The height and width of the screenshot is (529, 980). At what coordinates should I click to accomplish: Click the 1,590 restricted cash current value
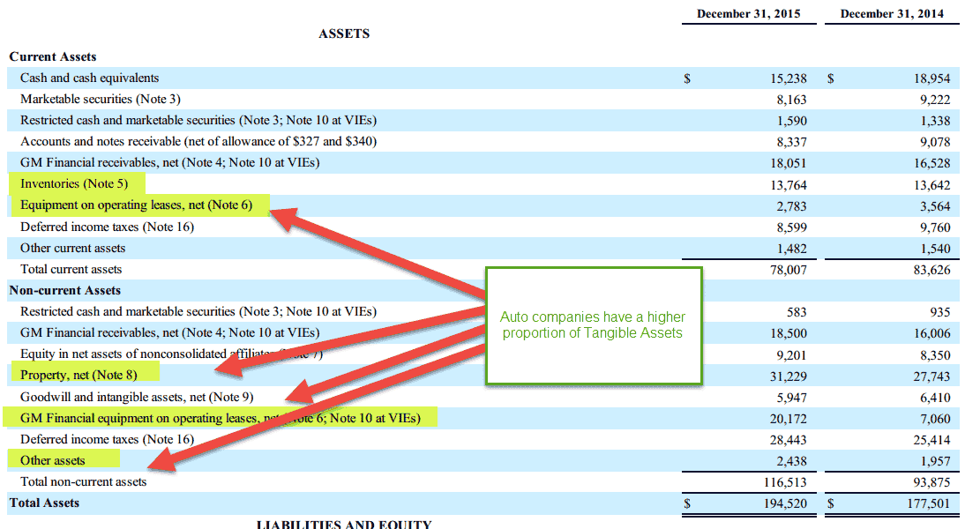(792, 121)
